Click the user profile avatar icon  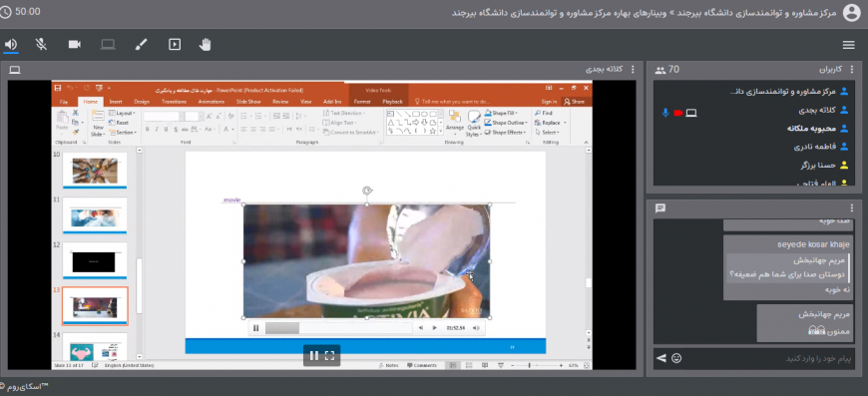pyautogui.click(x=851, y=13)
